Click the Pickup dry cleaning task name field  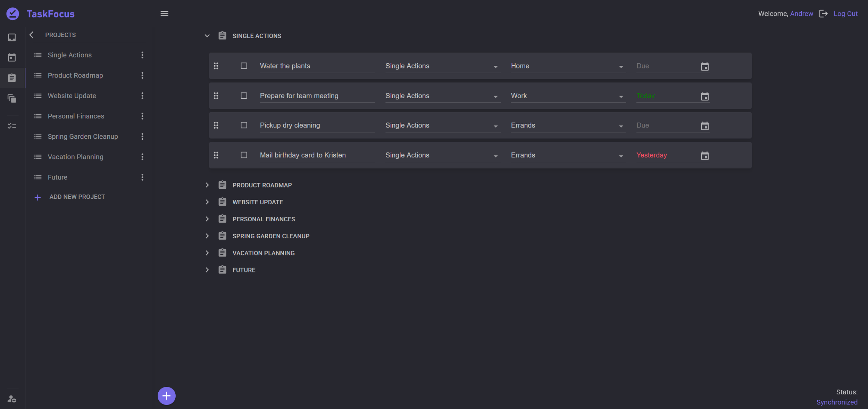317,125
